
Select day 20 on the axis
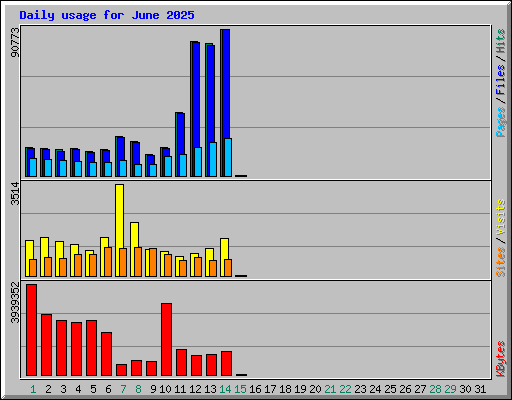coord(315,389)
